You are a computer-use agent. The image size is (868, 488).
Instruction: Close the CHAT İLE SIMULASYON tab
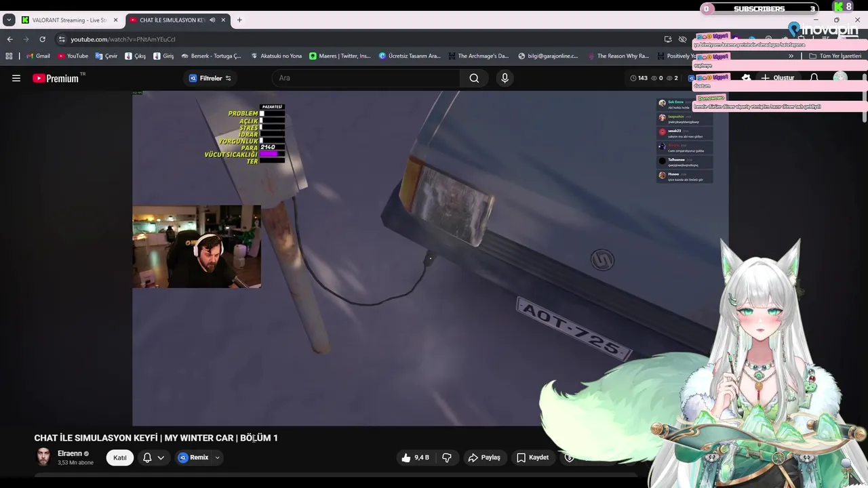(x=223, y=20)
